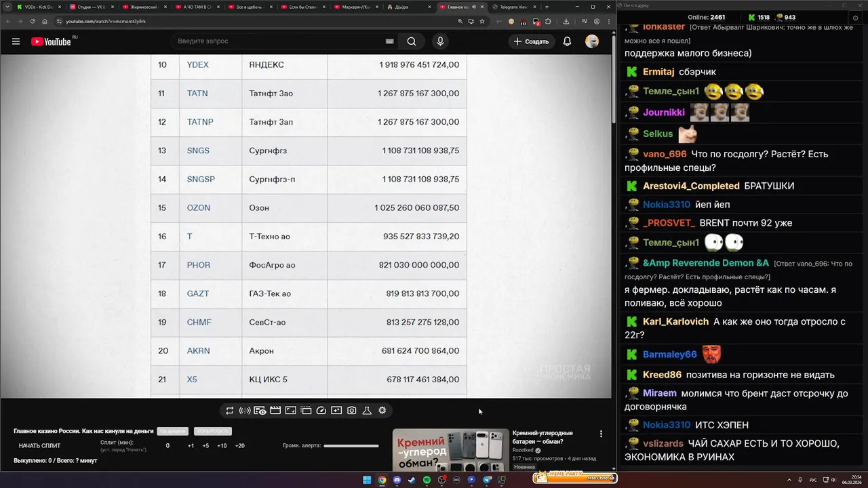Adjust the Громк. алерта volume slider
868x488 pixels.
(x=351, y=446)
